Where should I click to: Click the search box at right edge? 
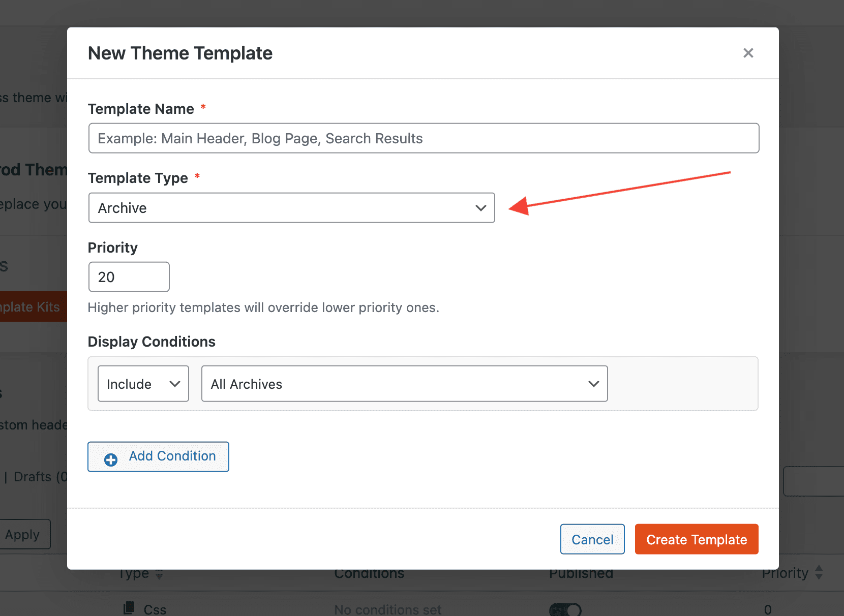[x=813, y=481]
